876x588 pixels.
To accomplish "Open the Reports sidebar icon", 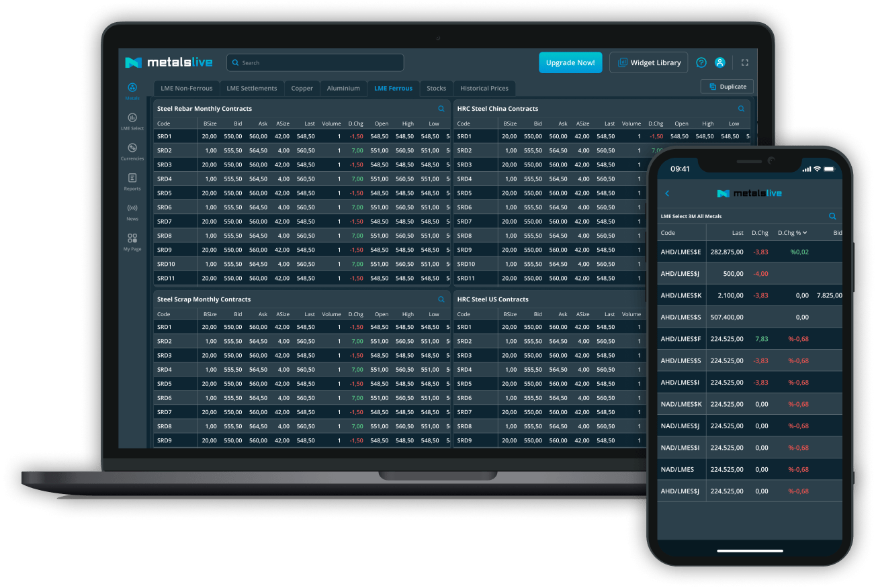I will pos(132,179).
